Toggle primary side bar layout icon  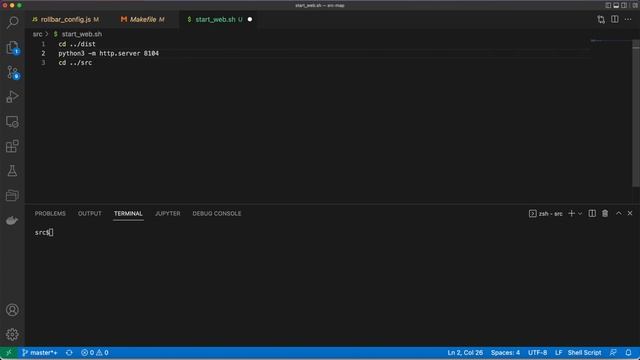608,5
